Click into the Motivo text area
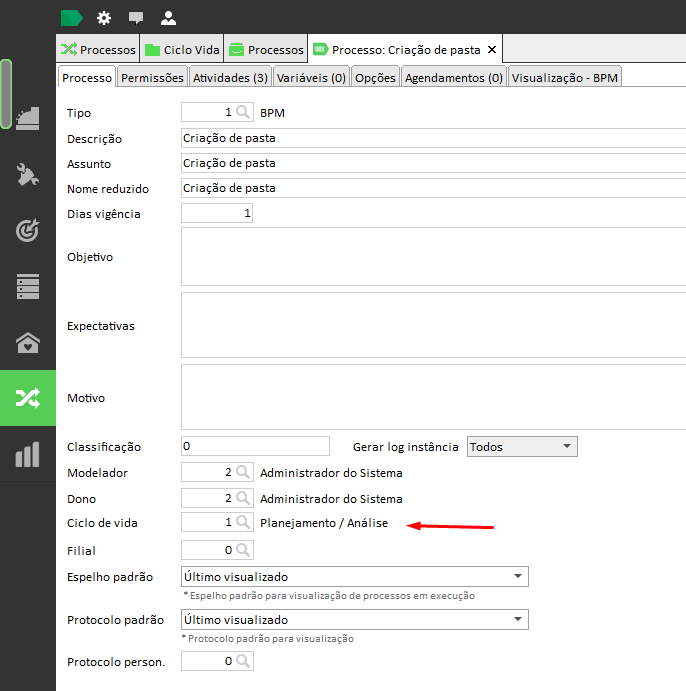The height and width of the screenshot is (691, 686). pos(434,397)
